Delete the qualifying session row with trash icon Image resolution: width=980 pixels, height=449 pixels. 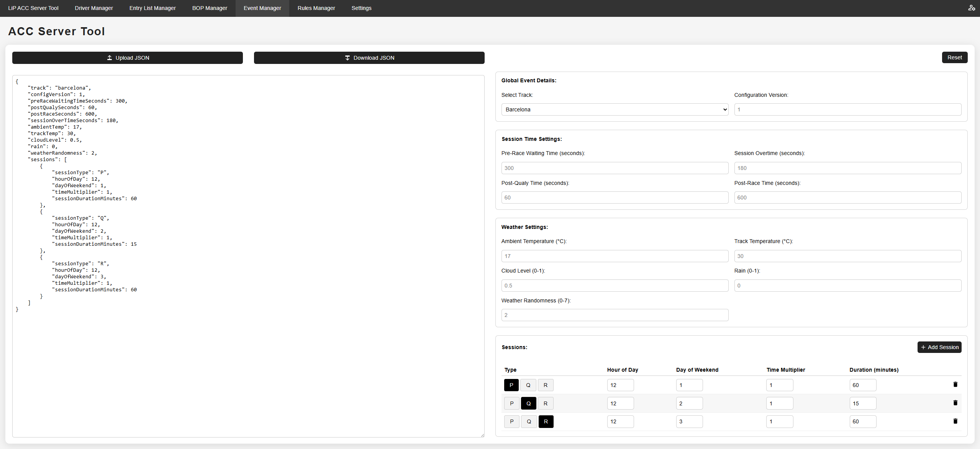[x=955, y=403]
